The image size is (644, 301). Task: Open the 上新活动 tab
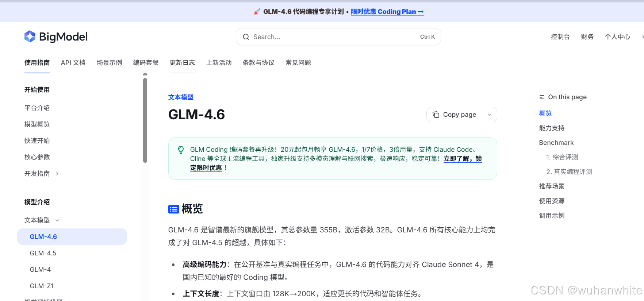coord(219,63)
